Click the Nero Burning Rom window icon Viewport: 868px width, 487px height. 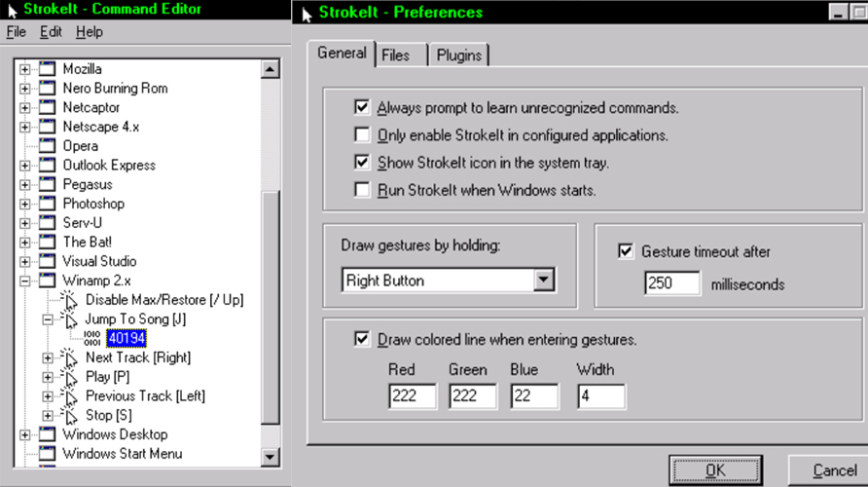coord(48,88)
